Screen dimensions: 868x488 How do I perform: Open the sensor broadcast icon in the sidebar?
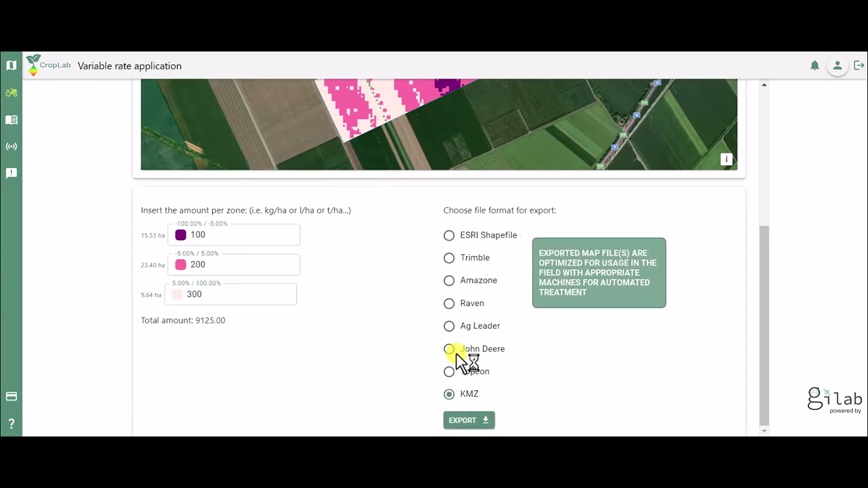click(x=11, y=146)
